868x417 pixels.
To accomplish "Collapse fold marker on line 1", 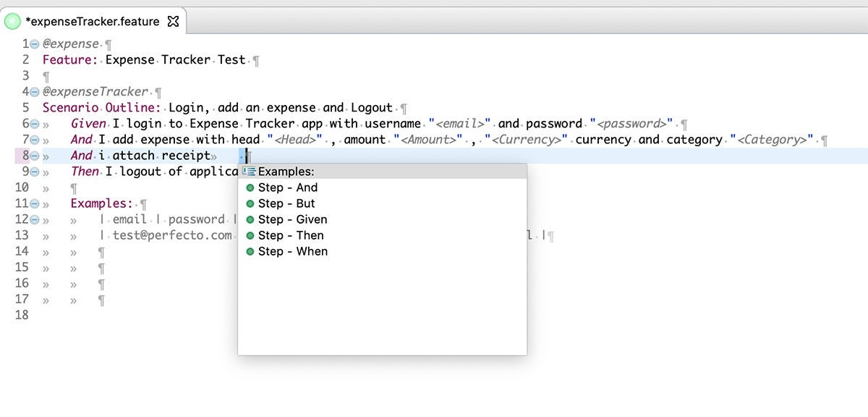I will click(34, 44).
